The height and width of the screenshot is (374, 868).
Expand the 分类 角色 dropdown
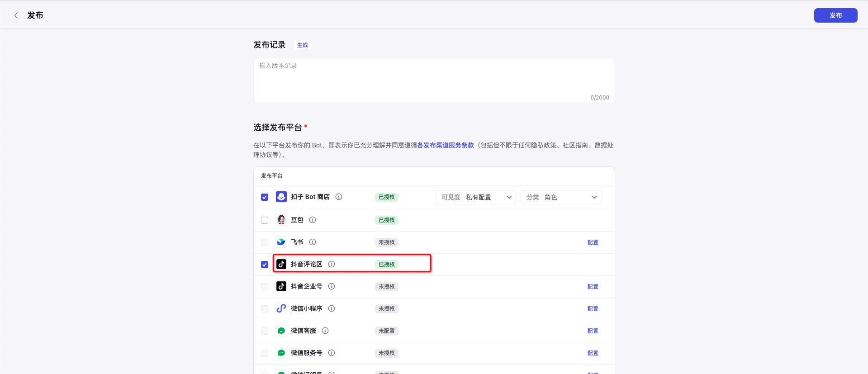[x=561, y=197]
